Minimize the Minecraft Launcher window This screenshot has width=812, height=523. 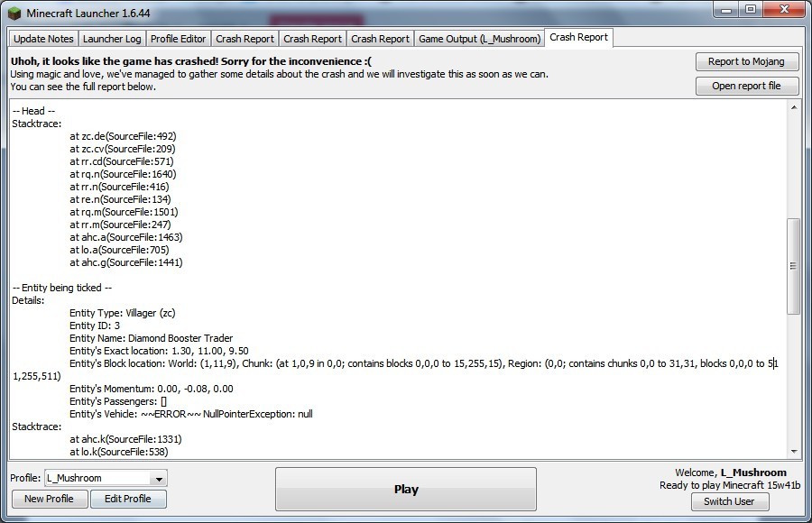(x=726, y=10)
